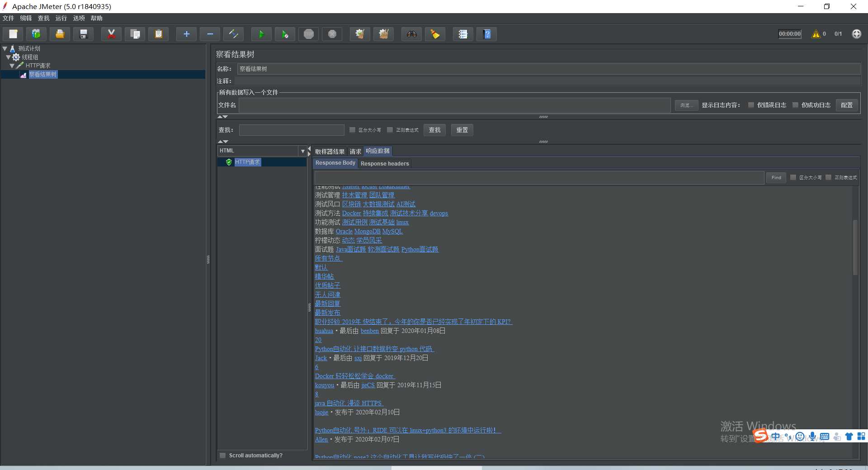Toggle 区分大小写 beside the Find button

793,177
